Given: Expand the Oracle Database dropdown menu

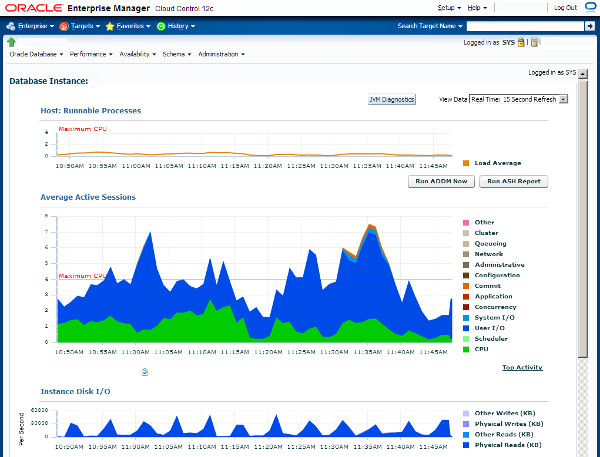Looking at the screenshot, I should (x=36, y=54).
